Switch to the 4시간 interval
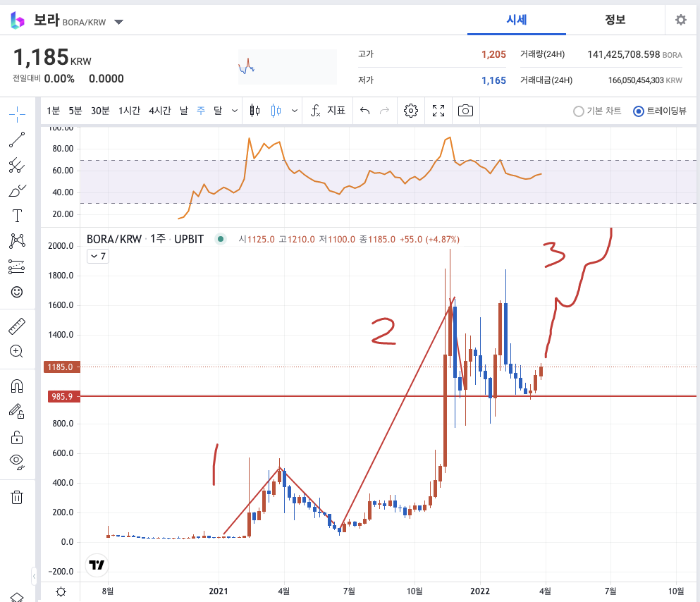 click(x=160, y=111)
